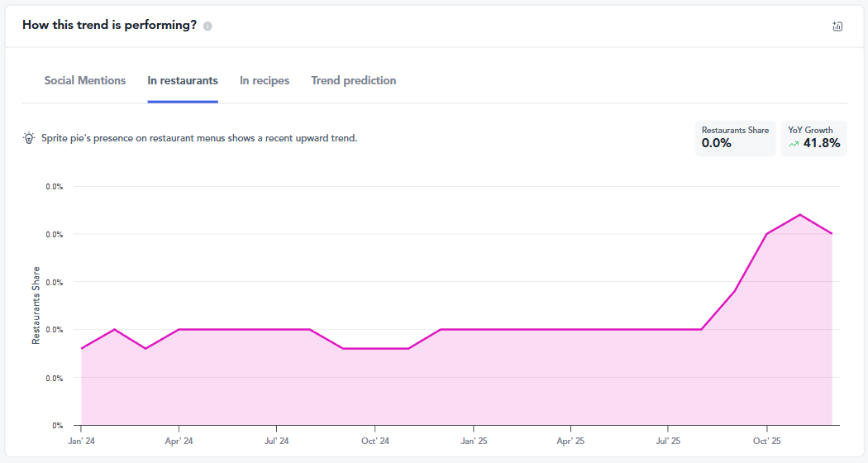Click the vertical Restaurants Share axis title
Screen dimensions: 868x463
(x=36, y=305)
